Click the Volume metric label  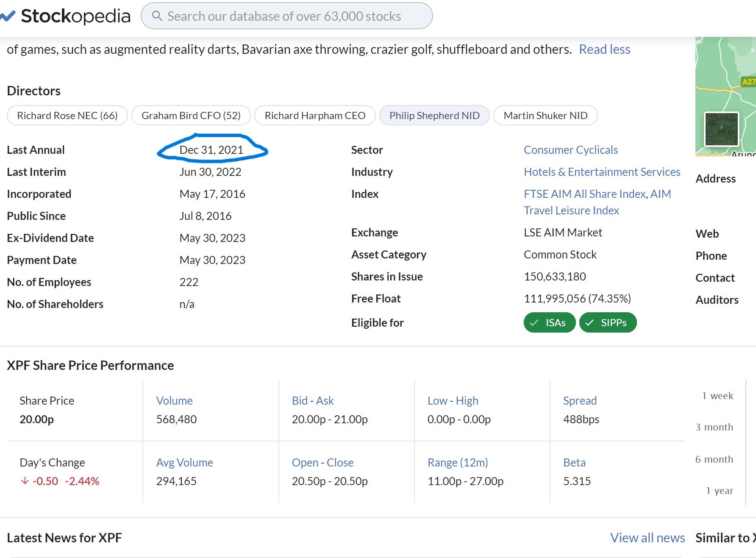tap(174, 400)
